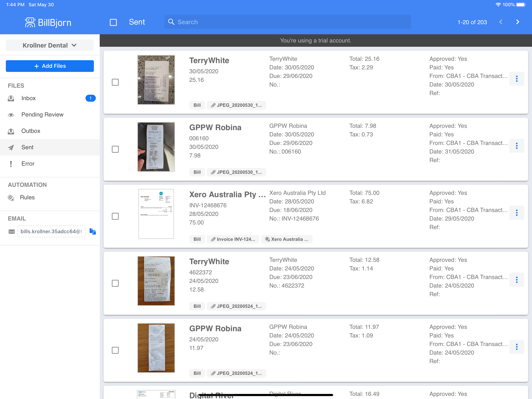This screenshot has width=532, height=399.
Task: Click the trial account notice banner
Action: (316, 41)
